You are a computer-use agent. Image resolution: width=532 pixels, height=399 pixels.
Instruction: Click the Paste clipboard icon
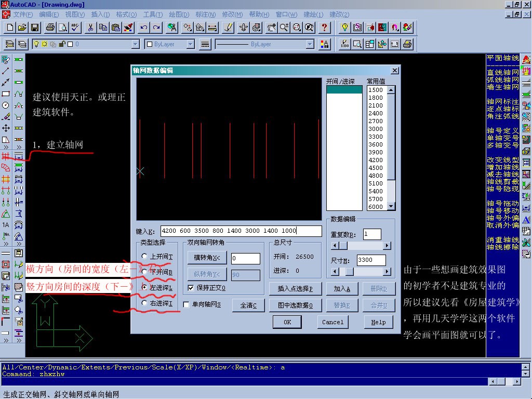point(116,28)
